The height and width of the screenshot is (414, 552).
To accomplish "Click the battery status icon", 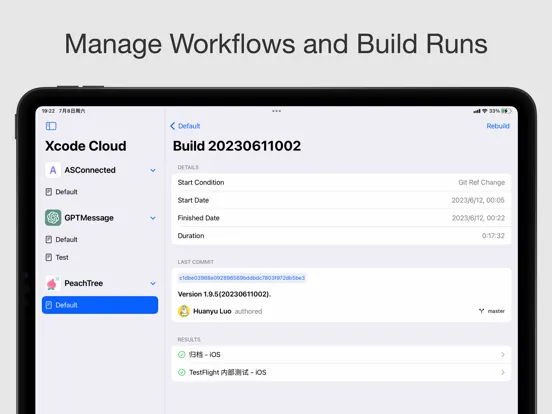I will tap(506, 111).
